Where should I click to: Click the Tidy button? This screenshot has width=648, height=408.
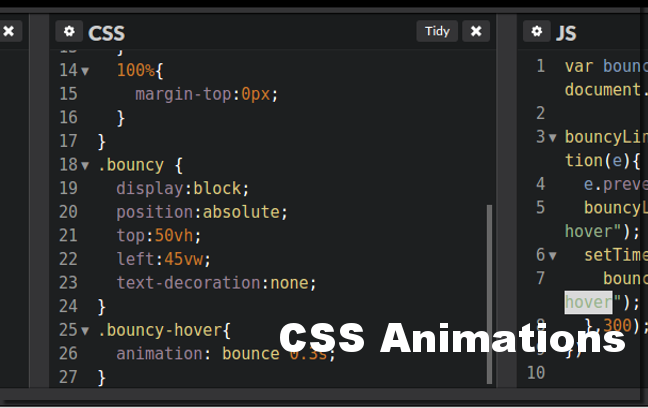click(x=437, y=31)
